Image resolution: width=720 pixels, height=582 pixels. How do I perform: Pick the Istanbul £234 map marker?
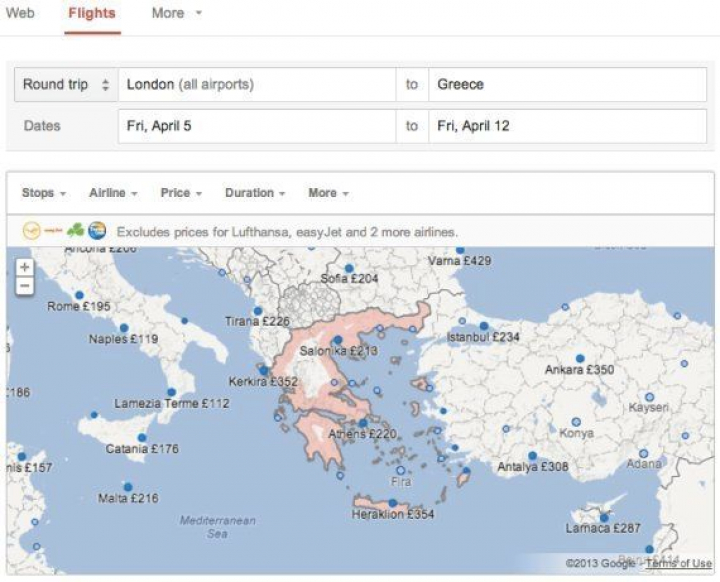[x=483, y=326]
